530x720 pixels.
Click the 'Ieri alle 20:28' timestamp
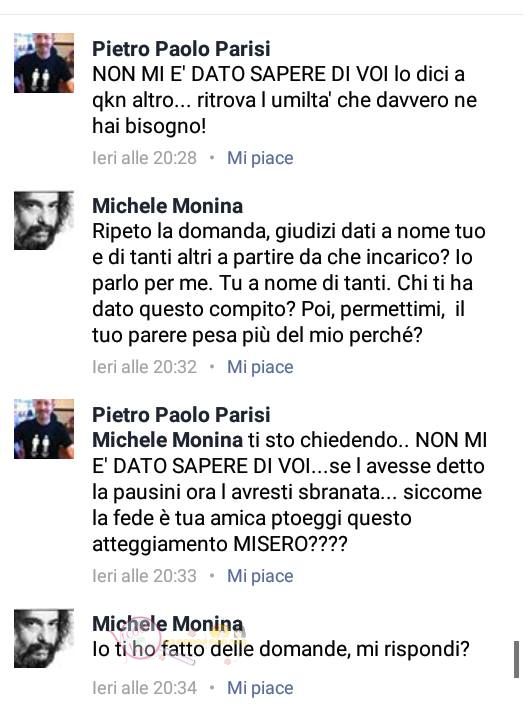(144, 158)
